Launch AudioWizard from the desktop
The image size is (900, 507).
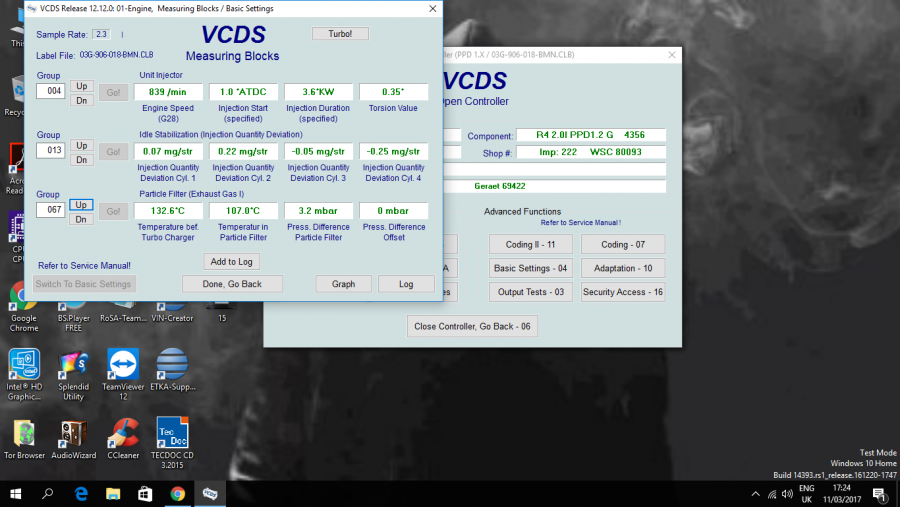(73, 435)
